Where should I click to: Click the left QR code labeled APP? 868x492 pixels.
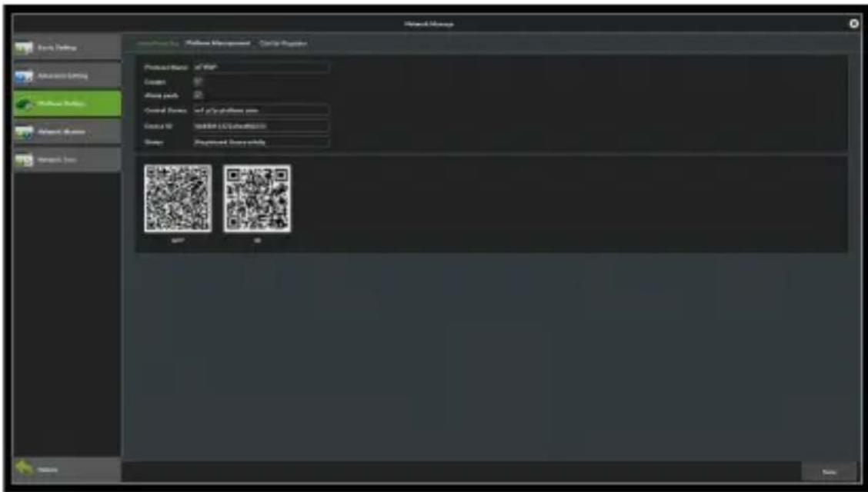click(x=178, y=198)
